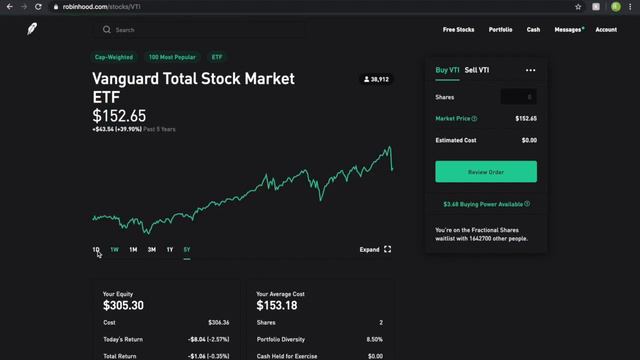
Task: Click the search magnifier icon
Action: [107, 29]
